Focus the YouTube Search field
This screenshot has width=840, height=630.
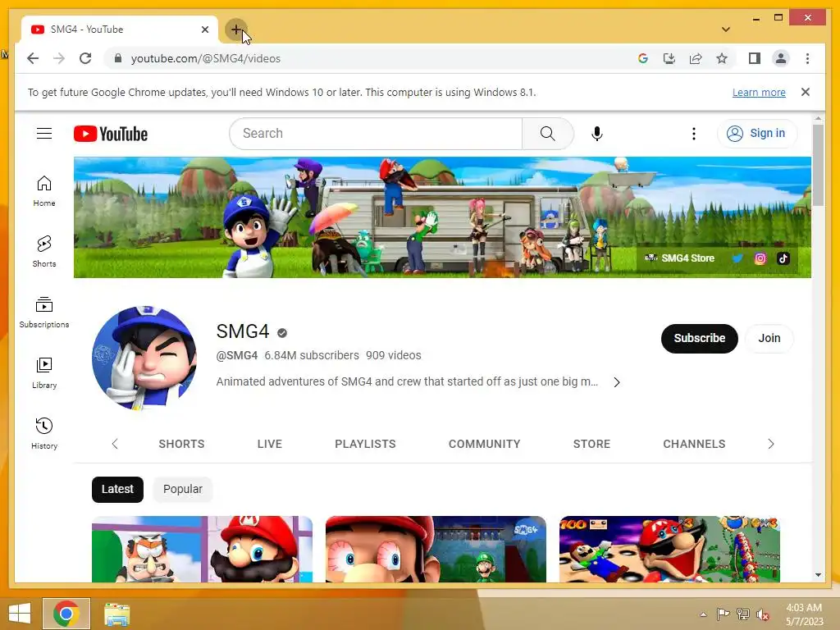click(x=376, y=134)
